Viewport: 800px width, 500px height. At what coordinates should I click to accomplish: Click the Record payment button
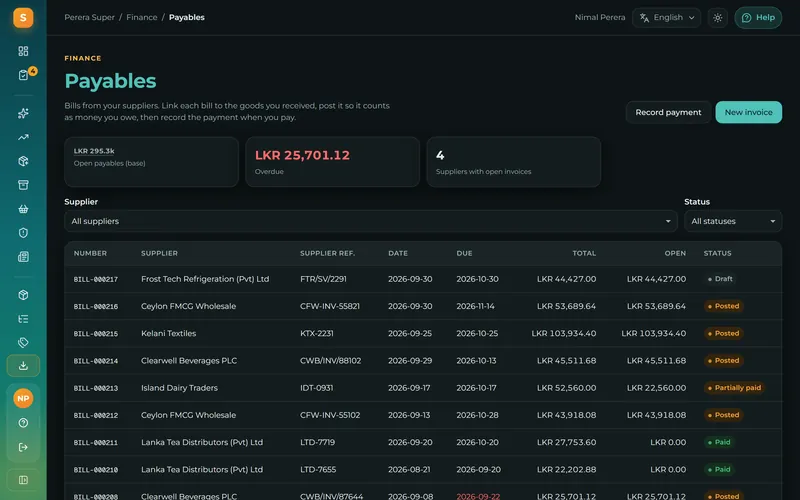tap(668, 112)
